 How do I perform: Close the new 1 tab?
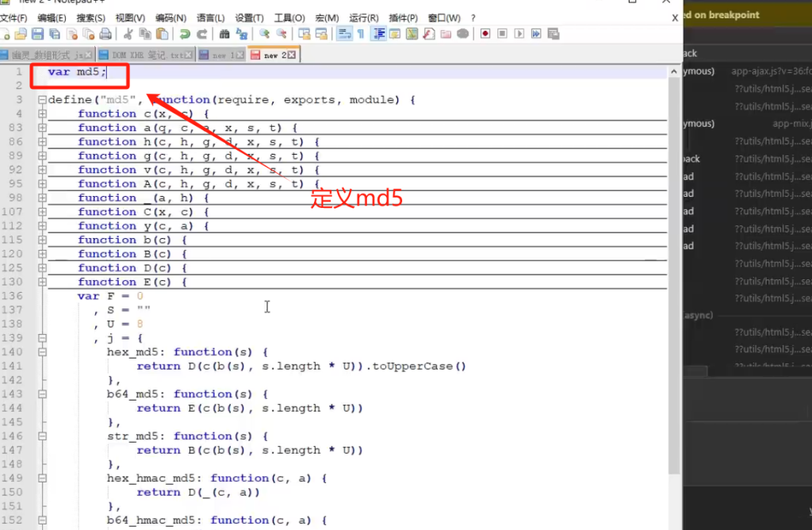point(239,55)
